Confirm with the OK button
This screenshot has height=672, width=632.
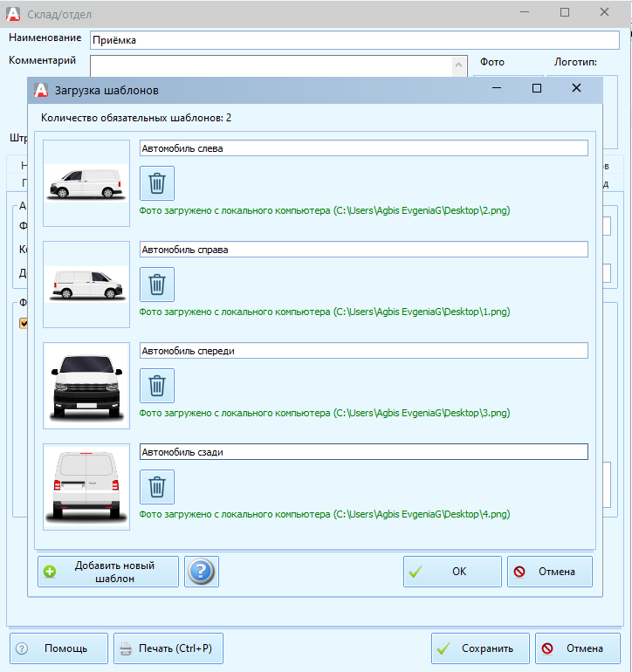(x=452, y=572)
